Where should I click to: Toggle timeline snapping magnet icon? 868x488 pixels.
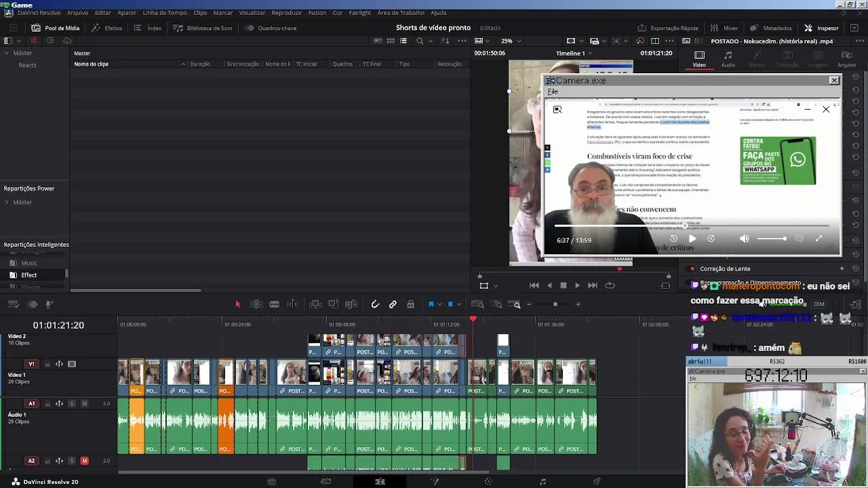375,304
